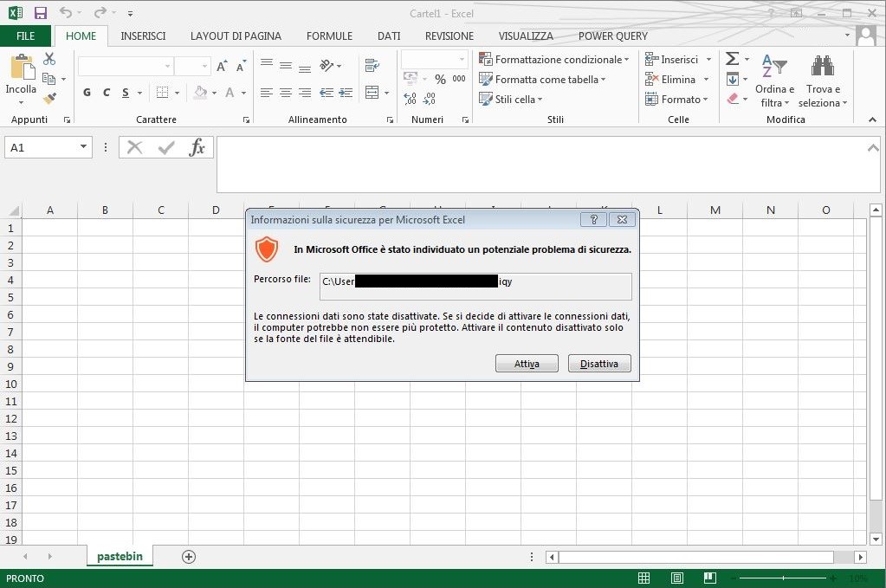The height and width of the screenshot is (588, 886).
Task: Decrease the font size
Action: coord(242,66)
